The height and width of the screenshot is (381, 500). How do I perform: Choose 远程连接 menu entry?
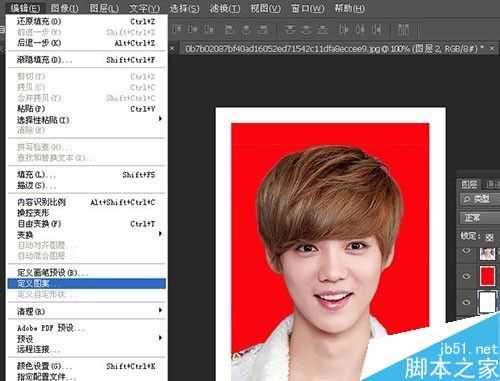coord(87,349)
